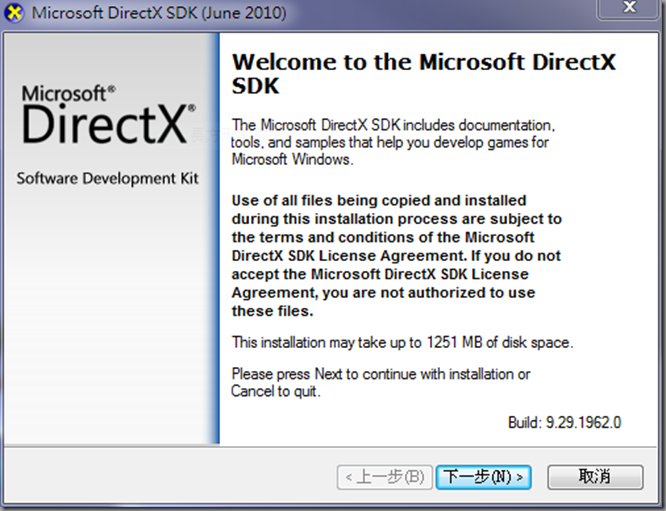Click the 'Software Development Kit' label
Screen dimensions: 666x511
point(107,178)
